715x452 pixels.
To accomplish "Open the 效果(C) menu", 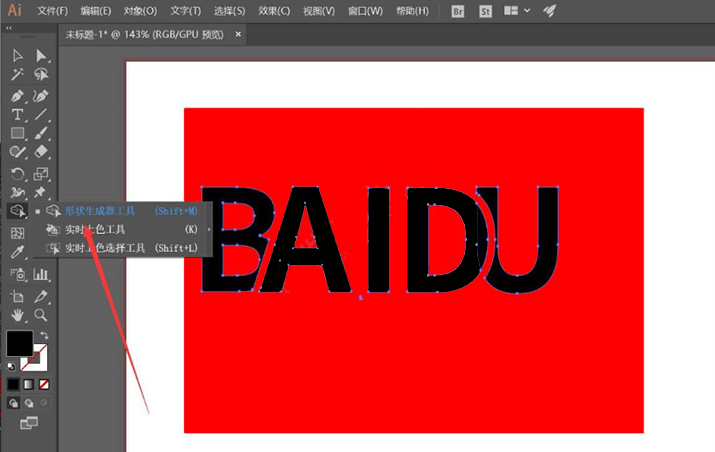I will coord(274,10).
